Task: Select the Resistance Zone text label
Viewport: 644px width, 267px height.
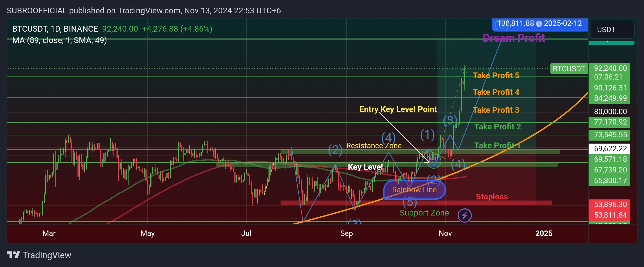Action: click(374, 146)
